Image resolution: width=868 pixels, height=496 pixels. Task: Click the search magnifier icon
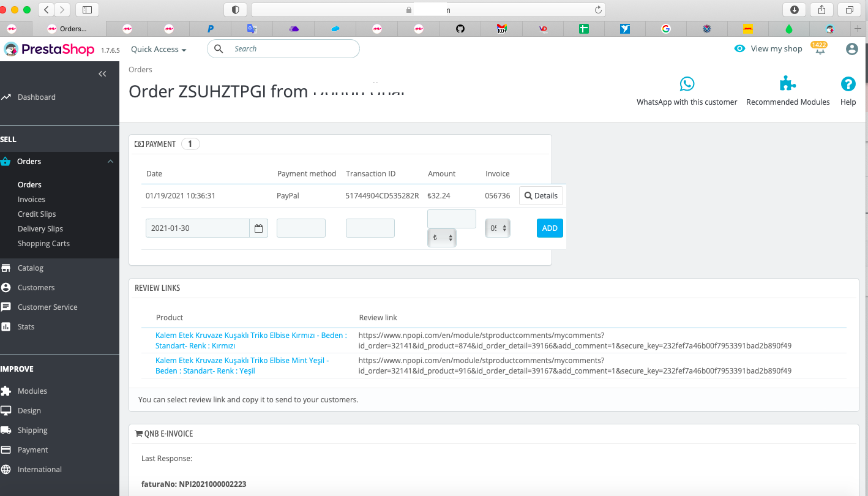[x=219, y=49]
